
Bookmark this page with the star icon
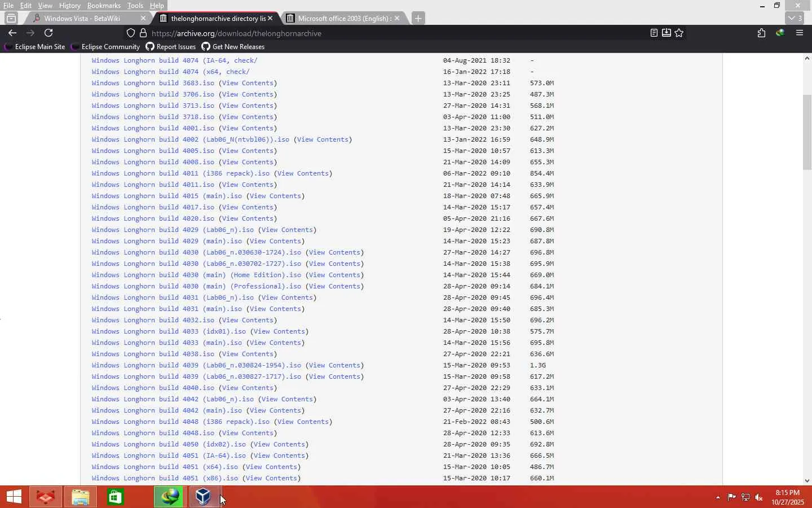point(679,33)
